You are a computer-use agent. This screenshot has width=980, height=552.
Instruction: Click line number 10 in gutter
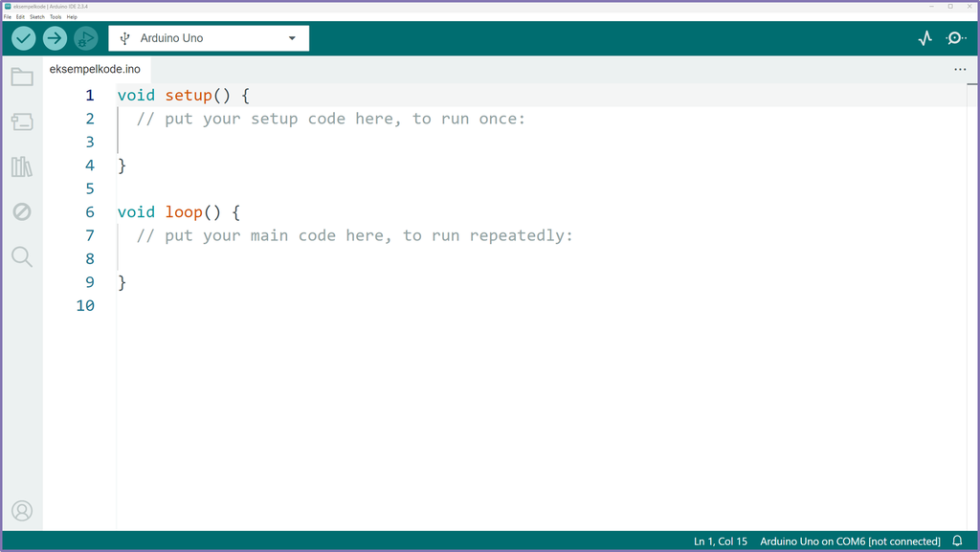point(85,306)
